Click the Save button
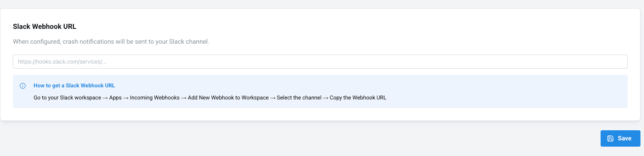644x156 pixels. pos(620,138)
